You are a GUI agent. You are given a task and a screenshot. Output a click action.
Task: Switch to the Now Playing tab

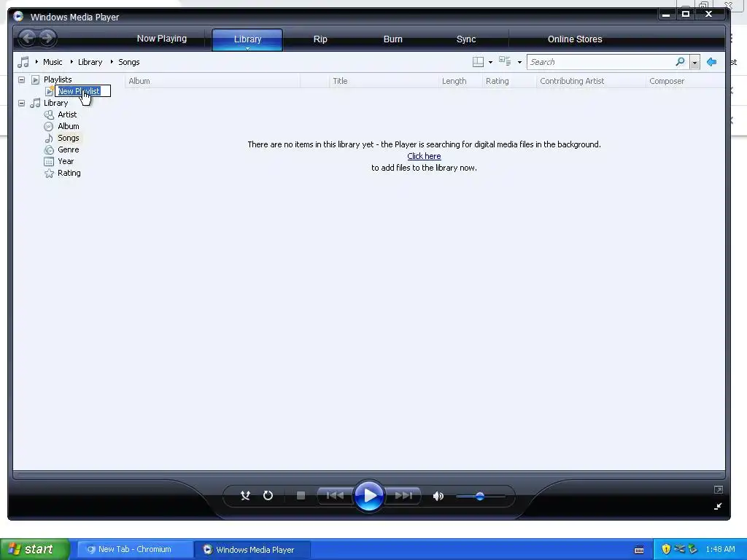[x=162, y=39]
